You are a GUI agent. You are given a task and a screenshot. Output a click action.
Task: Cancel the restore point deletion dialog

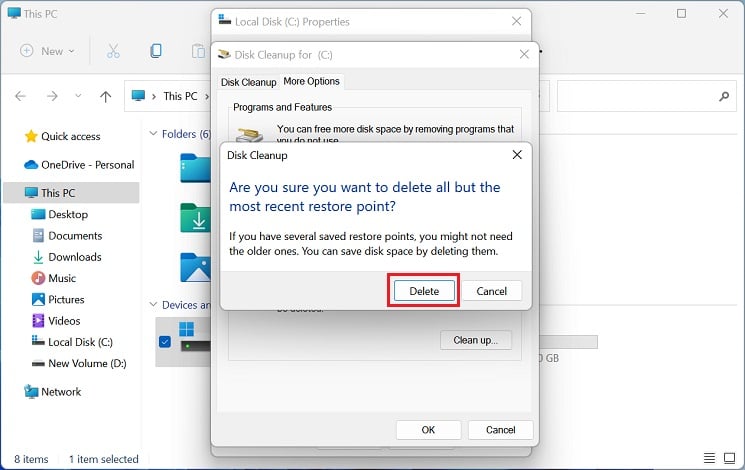click(491, 291)
